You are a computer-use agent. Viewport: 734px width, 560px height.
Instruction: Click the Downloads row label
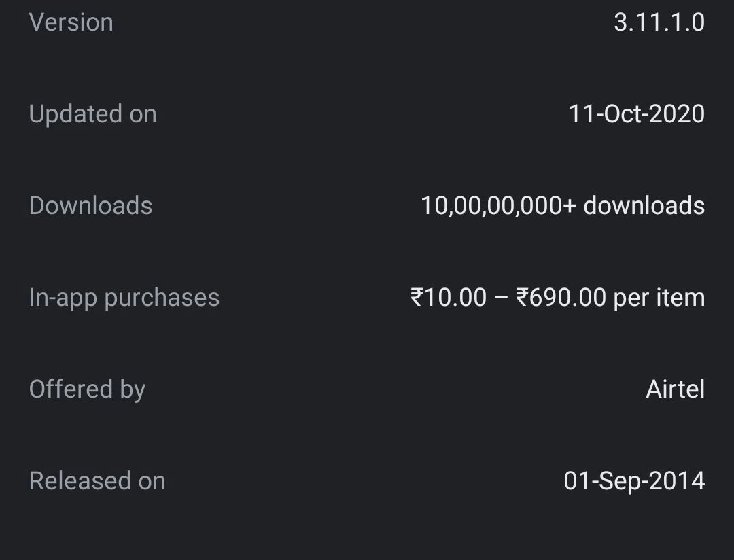tap(90, 206)
